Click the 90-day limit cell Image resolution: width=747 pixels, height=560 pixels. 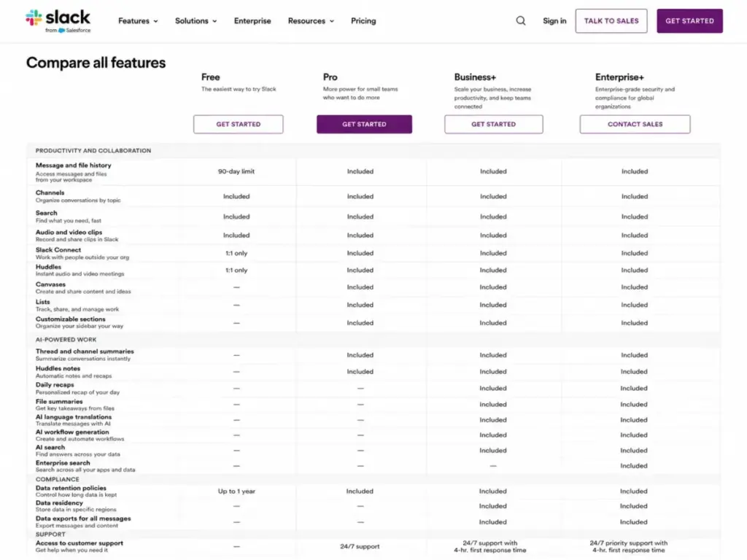coord(236,171)
